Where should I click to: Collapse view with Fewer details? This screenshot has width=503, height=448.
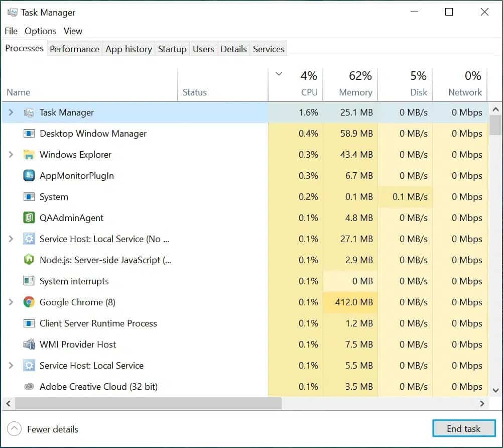pos(43,429)
